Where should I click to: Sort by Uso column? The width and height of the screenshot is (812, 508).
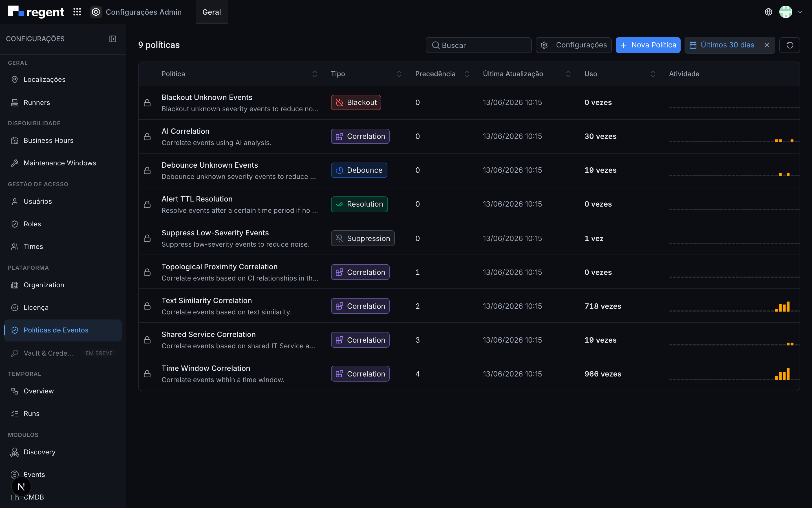tap(653, 74)
